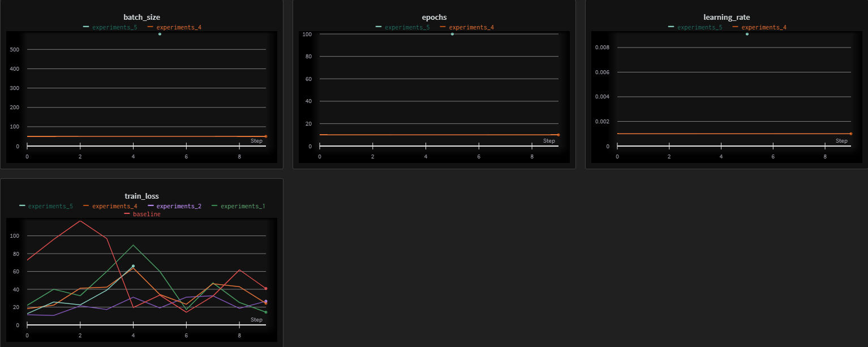Select the highlighted dot on the epochs 100 line

point(452,34)
